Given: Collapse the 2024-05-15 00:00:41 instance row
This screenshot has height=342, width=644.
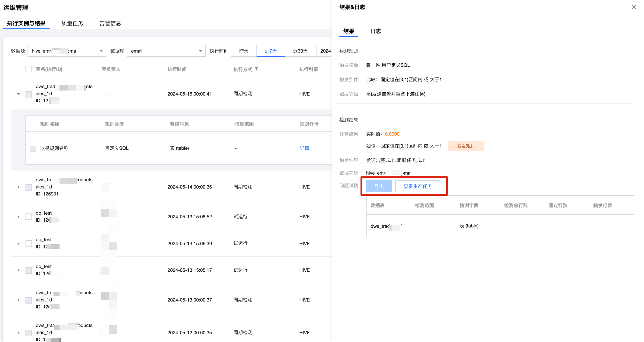Looking at the screenshot, I should [18, 94].
